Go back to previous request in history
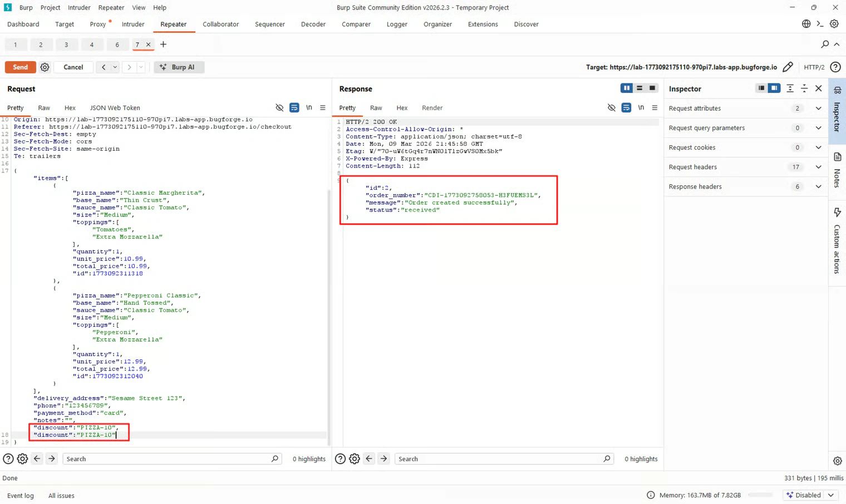 click(x=104, y=67)
